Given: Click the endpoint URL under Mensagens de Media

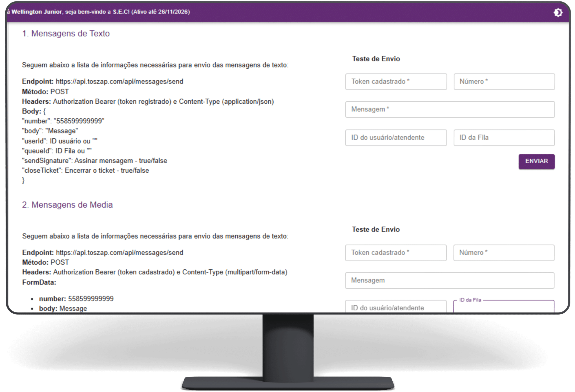Looking at the screenshot, I should (119, 253).
